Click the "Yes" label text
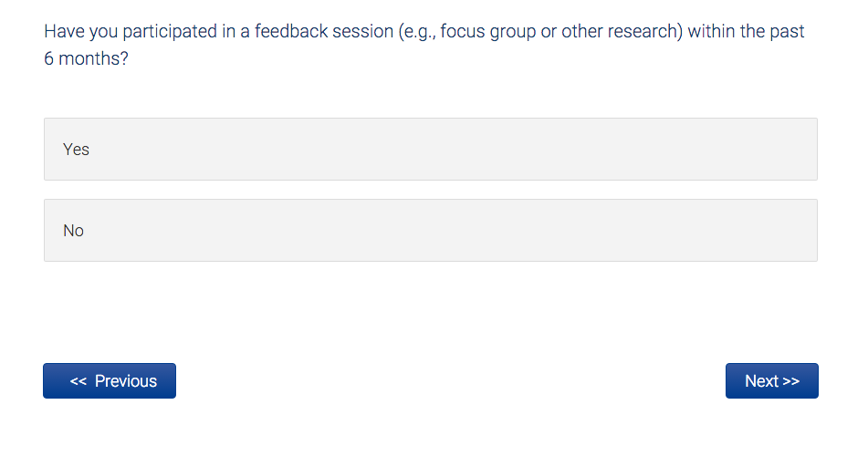 click(x=76, y=150)
